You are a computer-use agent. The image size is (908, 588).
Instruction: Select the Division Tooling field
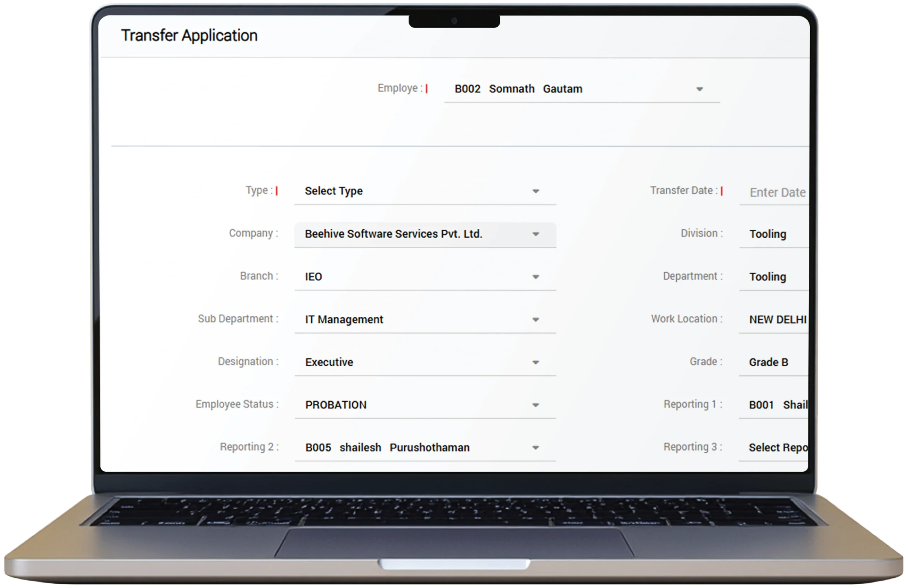768,234
